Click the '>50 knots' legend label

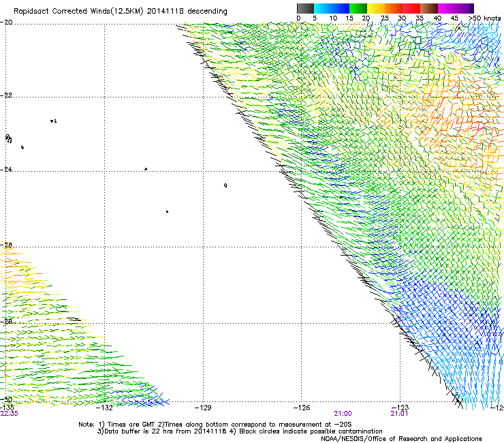click(x=484, y=18)
